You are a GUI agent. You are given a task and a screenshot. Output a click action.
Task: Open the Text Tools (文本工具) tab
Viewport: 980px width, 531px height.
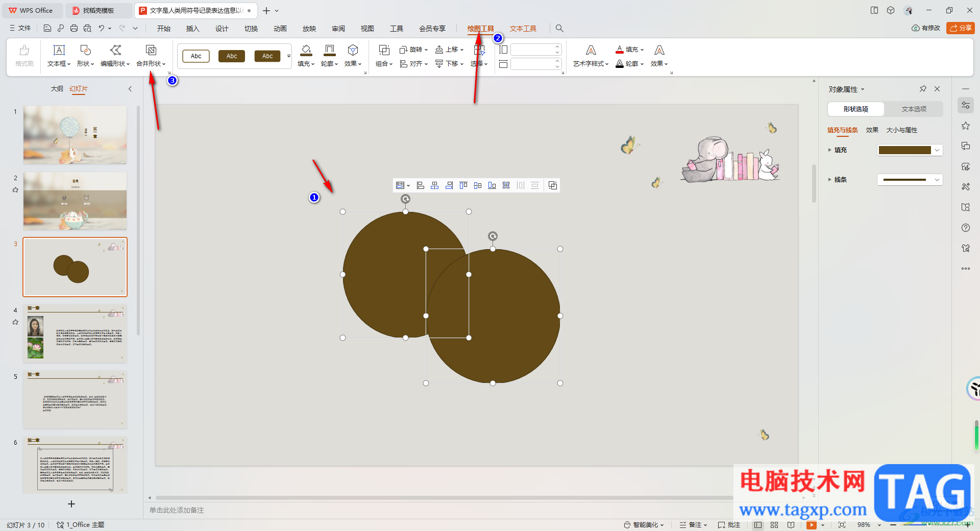point(523,29)
